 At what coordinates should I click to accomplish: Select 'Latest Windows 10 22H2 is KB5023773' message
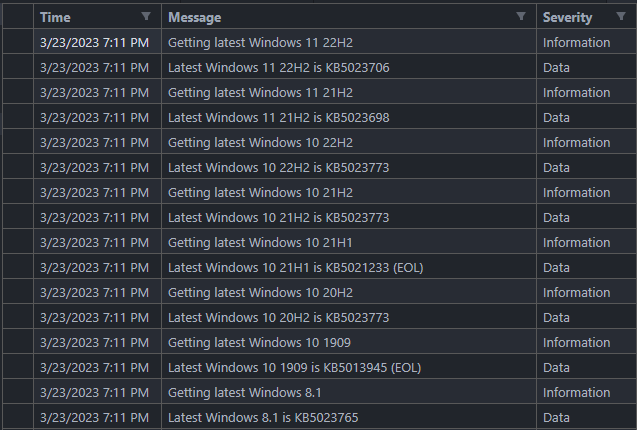point(279,167)
